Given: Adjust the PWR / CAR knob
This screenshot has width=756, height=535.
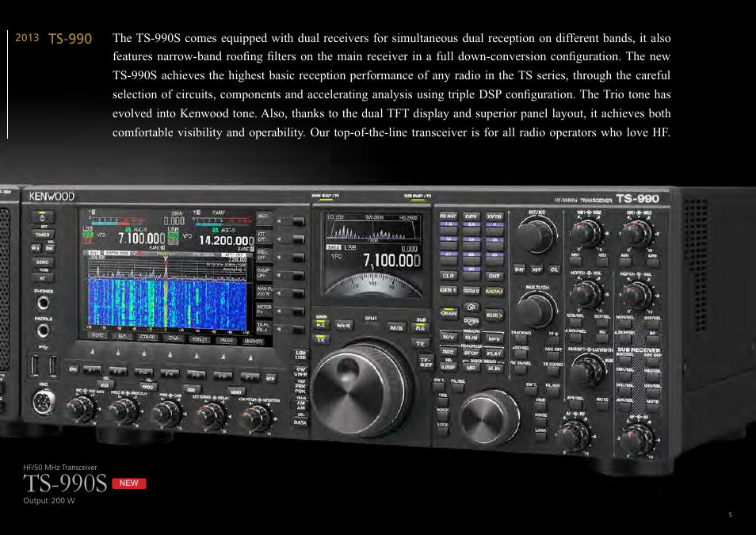Looking at the screenshot, I should click(x=167, y=414).
